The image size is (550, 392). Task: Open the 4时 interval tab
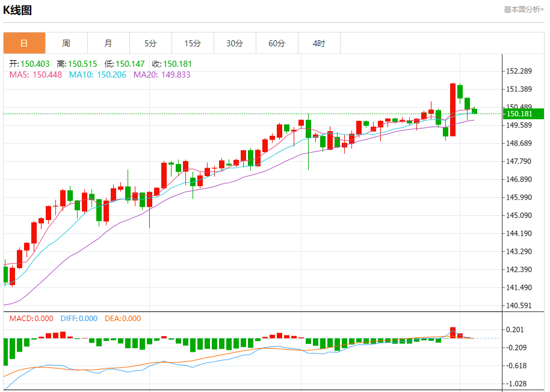click(319, 43)
